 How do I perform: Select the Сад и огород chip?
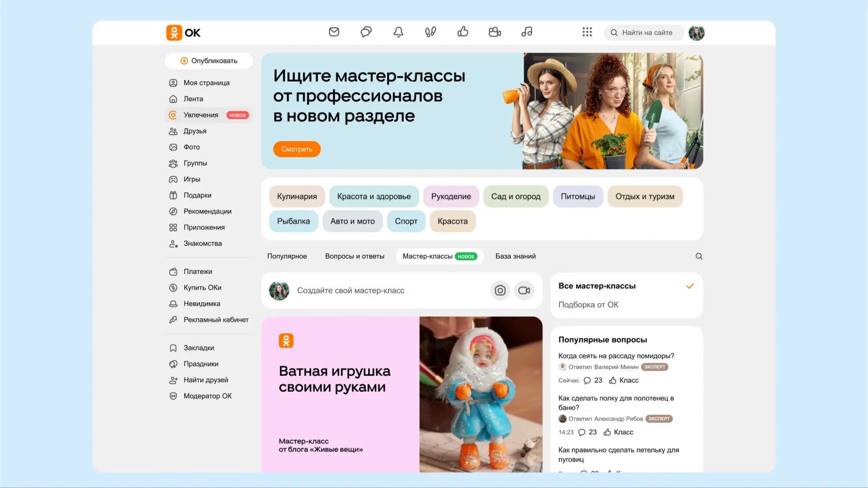pyautogui.click(x=516, y=197)
